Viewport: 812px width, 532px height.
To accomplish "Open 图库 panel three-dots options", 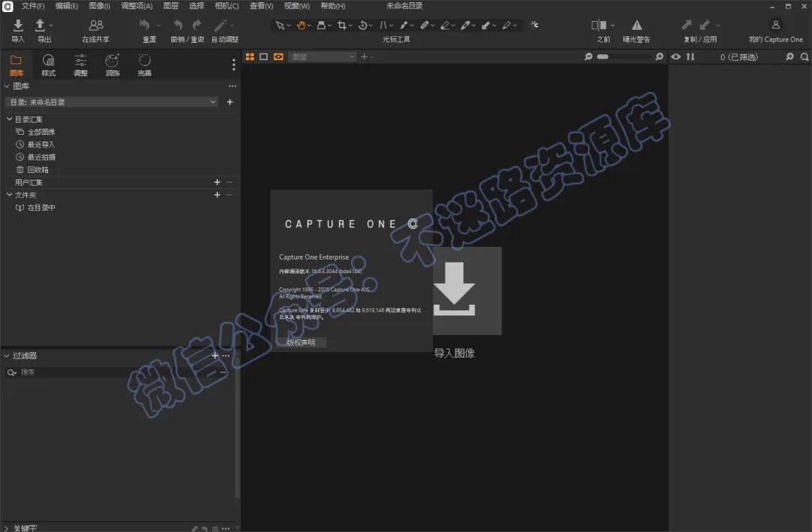I will (232, 86).
